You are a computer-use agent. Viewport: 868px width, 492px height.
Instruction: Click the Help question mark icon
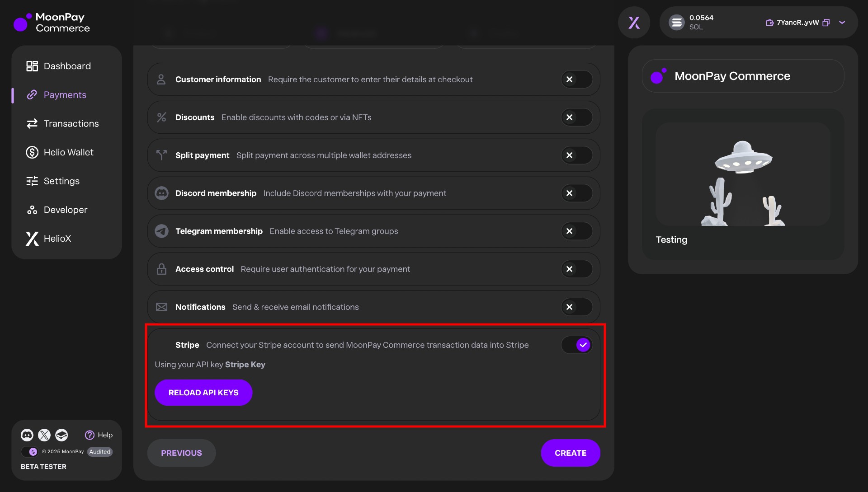(90, 435)
